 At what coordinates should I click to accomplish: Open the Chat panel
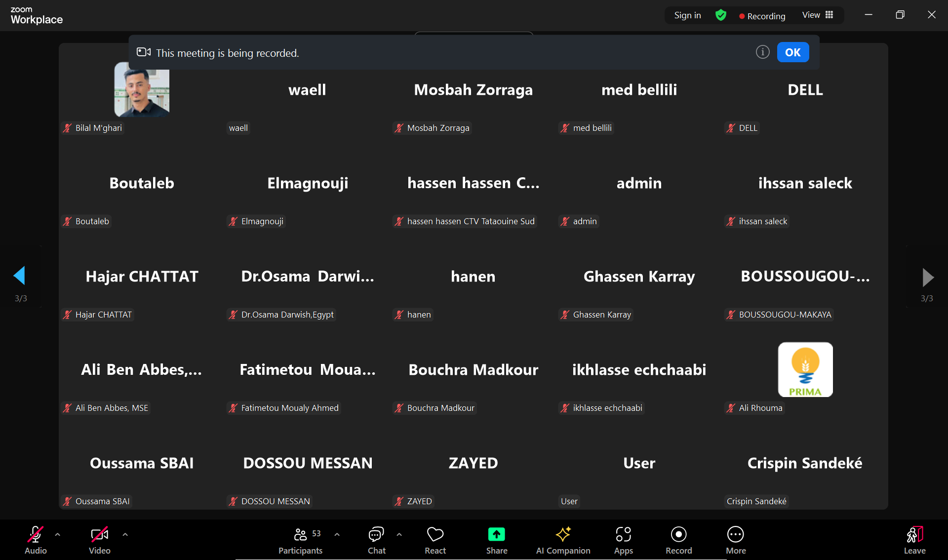click(x=376, y=535)
